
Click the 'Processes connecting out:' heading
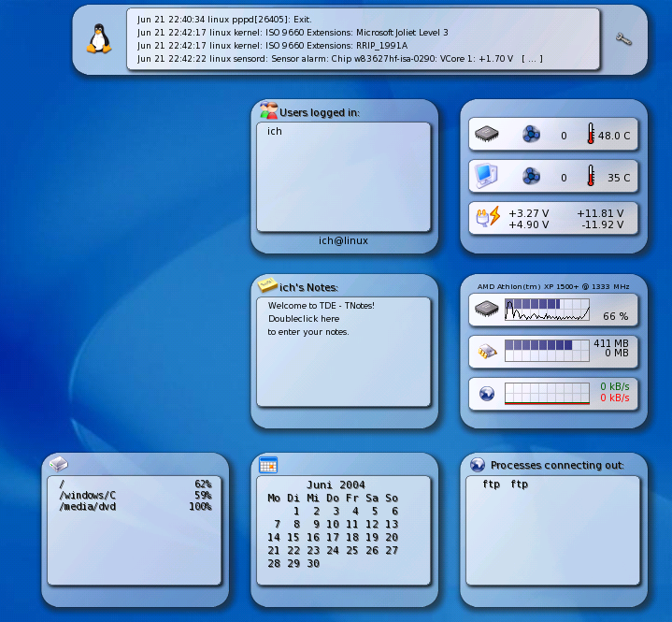click(x=557, y=466)
